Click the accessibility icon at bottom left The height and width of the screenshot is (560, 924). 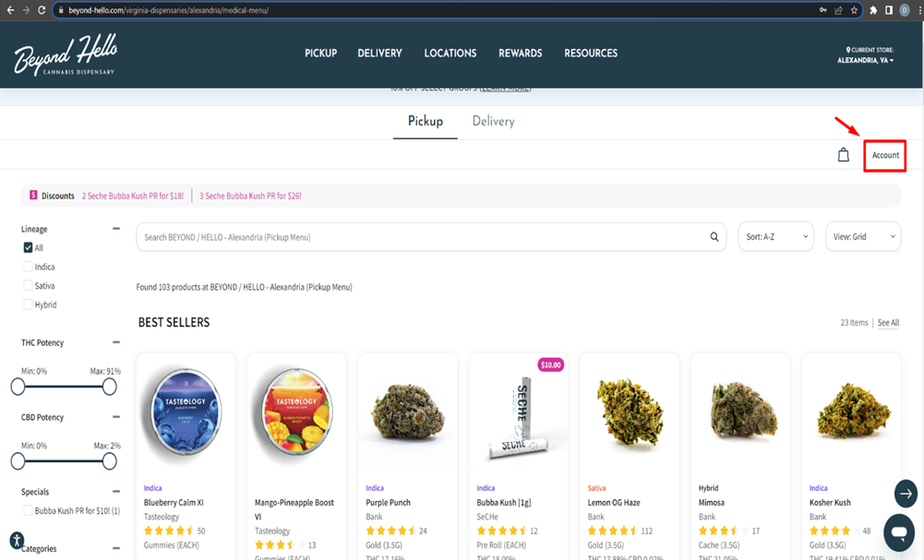[x=17, y=541]
